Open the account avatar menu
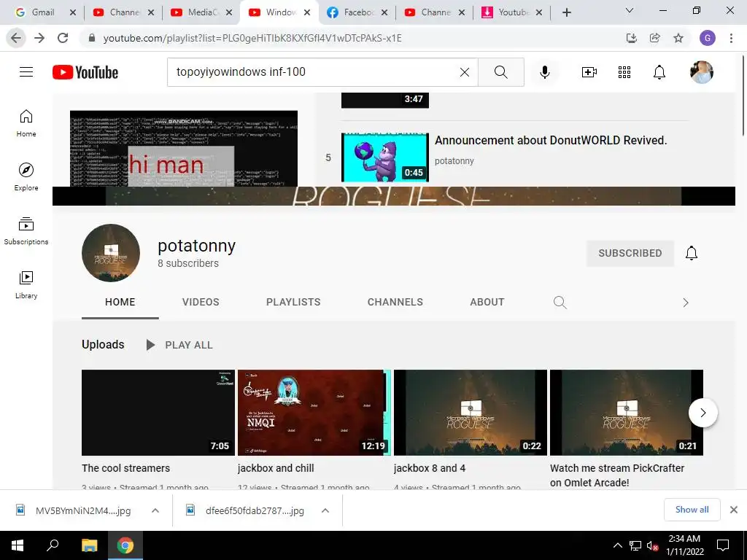Screen dimensions: 747x560 click(701, 72)
